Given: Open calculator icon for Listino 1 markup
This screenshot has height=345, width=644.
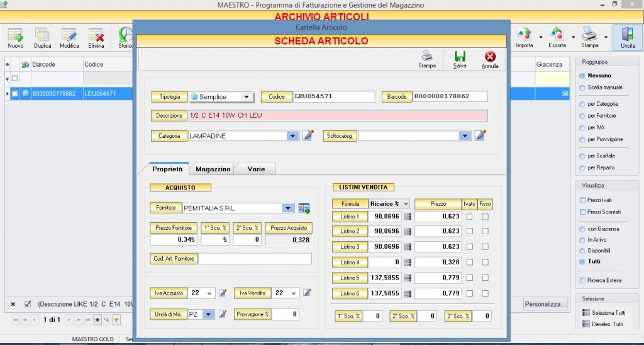Looking at the screenshot, I should click(x=408, y=217).
